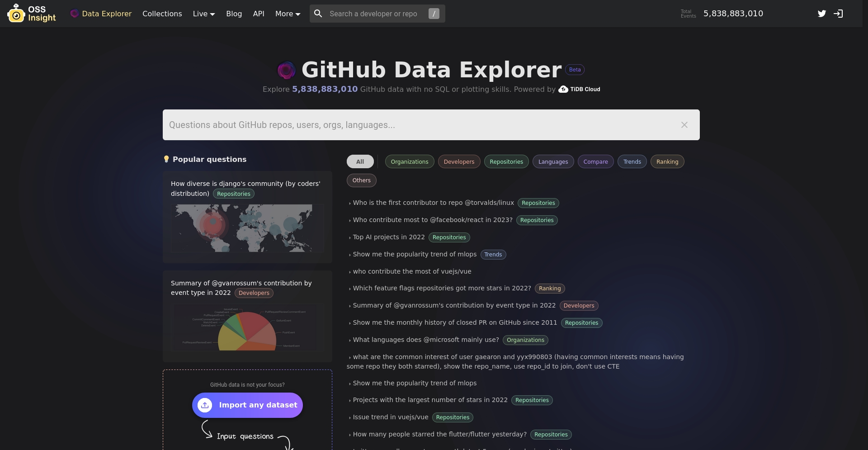Open the Live dropdown menu
The height and width of the screenshot is (450, 868).
(x=204, y=14)
